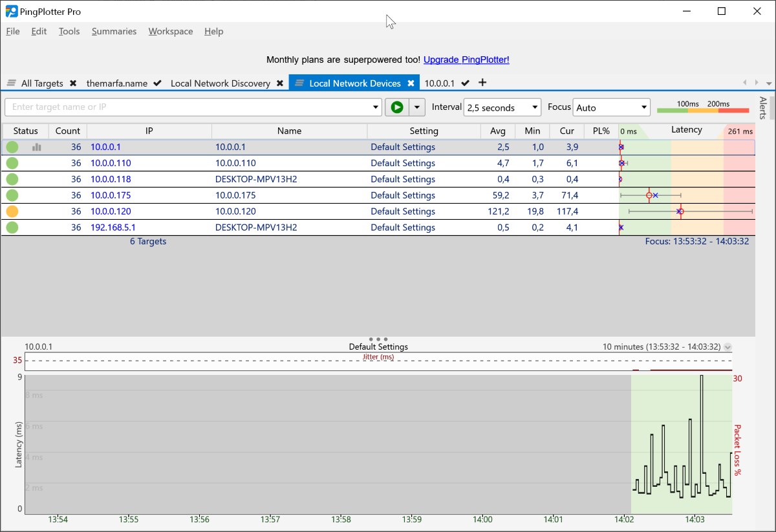Viewport: 776px width, 532px height.
Task: Open the File menu
Action: pyautogui.click(x=13, y=31)
